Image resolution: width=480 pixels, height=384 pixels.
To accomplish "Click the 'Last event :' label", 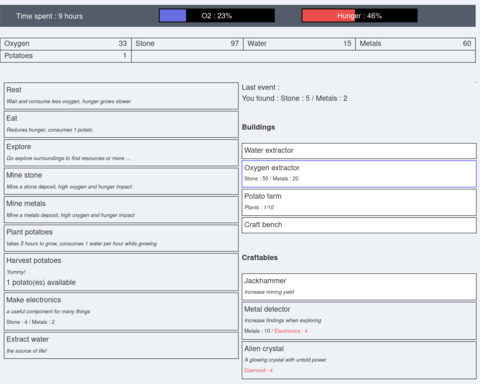I will [261, 88].
